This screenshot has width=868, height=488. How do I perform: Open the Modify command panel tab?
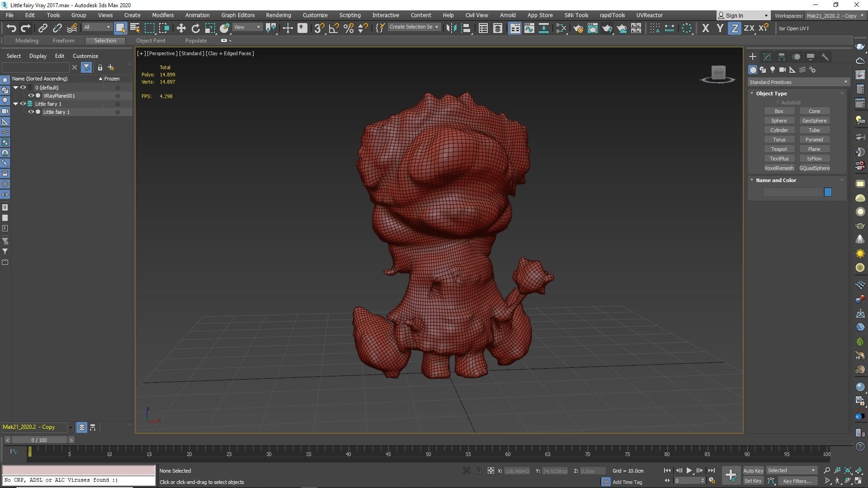[767, 56]
